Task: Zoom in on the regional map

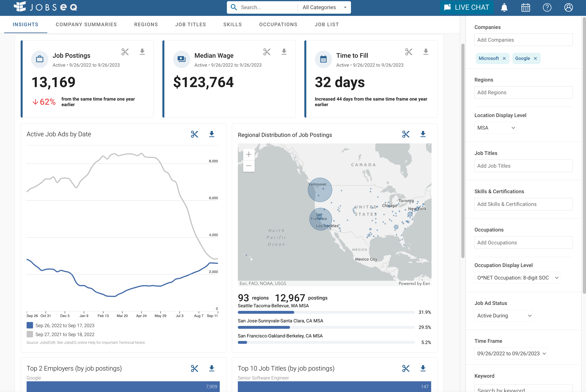Action: (x=249, y=154)
